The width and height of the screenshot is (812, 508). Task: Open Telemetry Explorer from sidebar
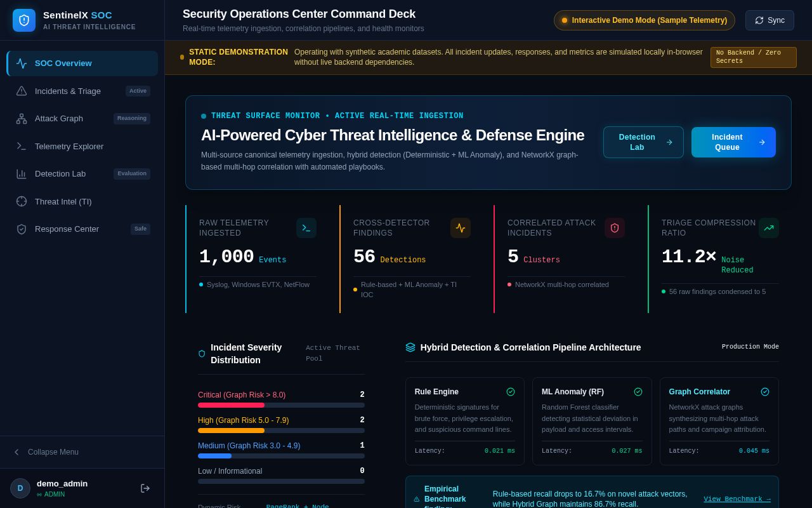tap(82, 146)
